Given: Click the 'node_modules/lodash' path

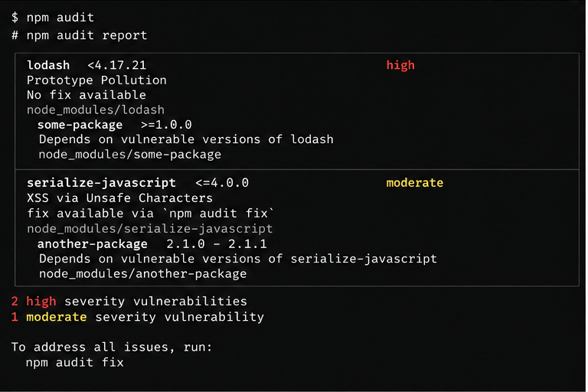Looking at the screenshot, I should (96, 110).
